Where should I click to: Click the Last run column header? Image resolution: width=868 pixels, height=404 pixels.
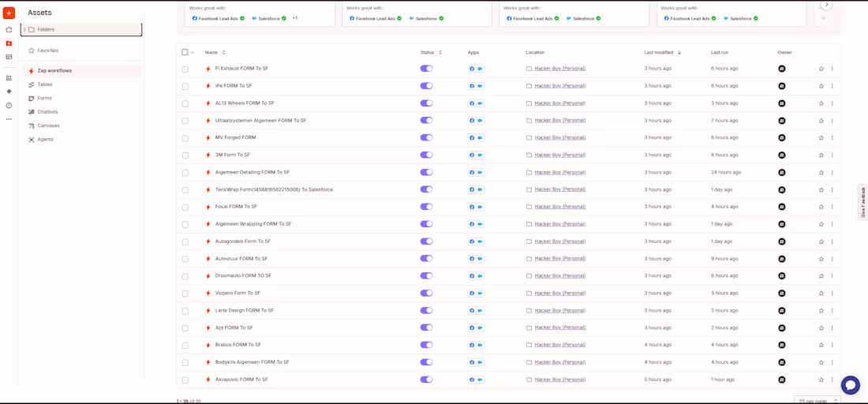click(x=719, y=53)
